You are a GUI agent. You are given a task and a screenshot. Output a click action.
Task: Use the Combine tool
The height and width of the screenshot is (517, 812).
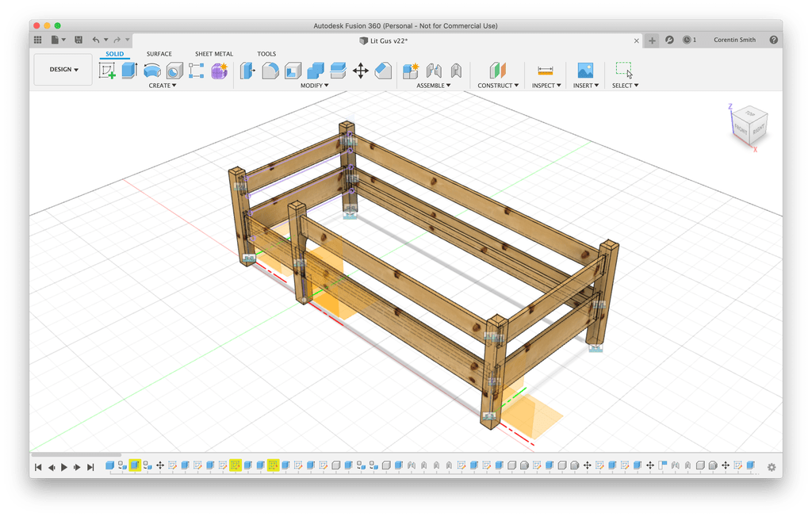click(x=316, y=71)
